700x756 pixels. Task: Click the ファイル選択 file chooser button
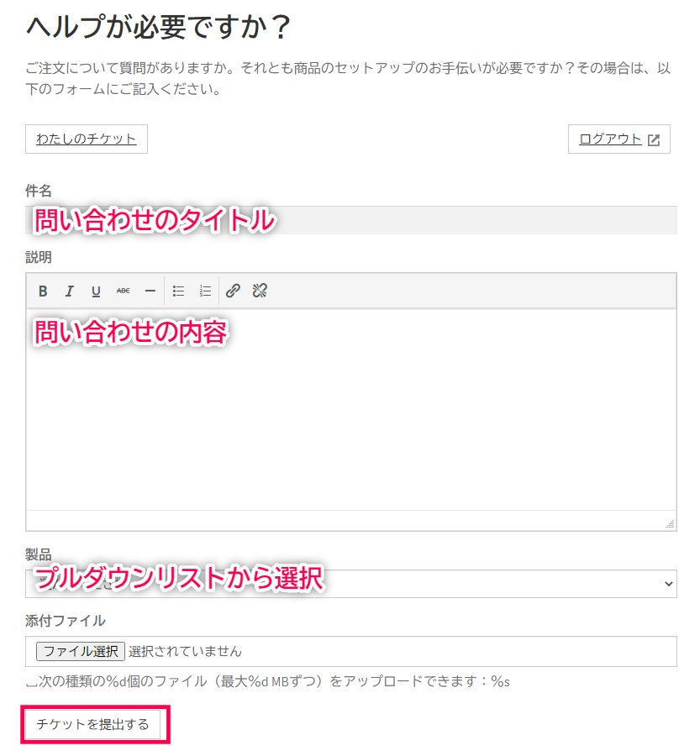81,651
